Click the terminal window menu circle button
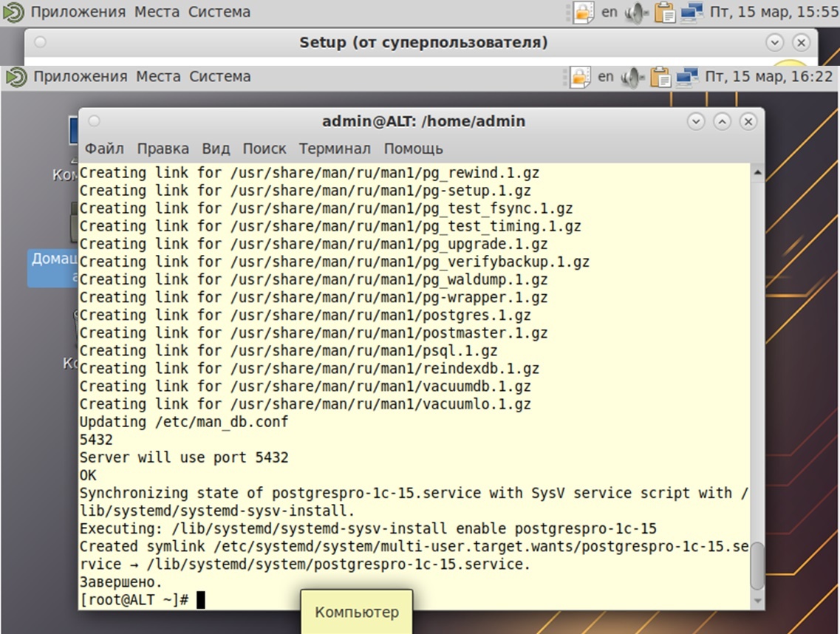840x634 pixels. 95,121
